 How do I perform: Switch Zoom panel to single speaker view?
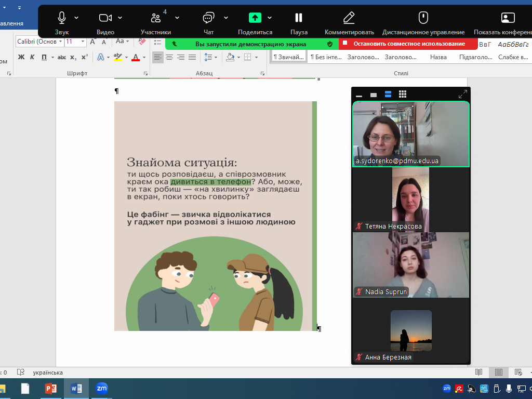374,95
